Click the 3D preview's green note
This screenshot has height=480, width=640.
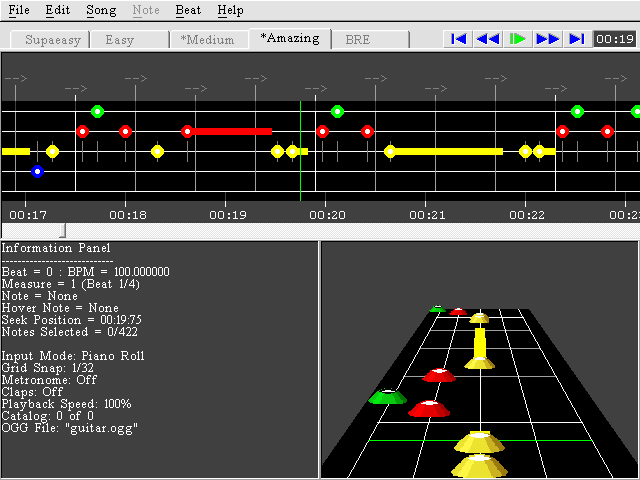pos(387,397)
